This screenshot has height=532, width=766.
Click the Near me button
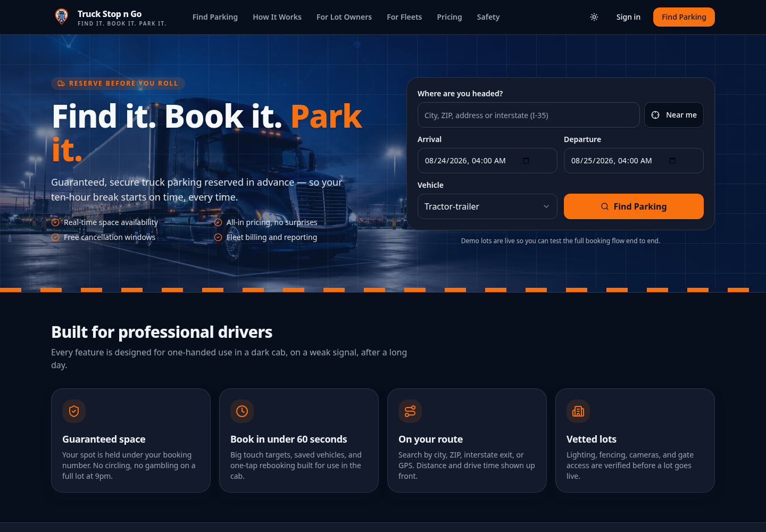click(x=674, y=115)
